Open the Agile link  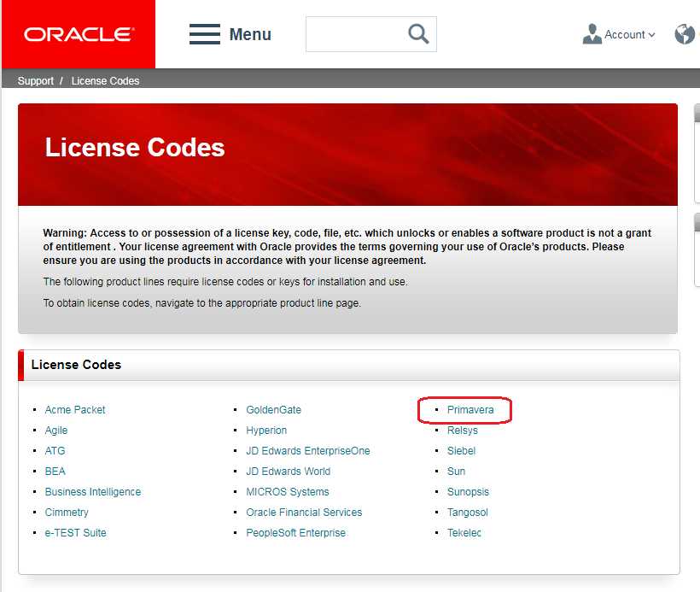56,431
